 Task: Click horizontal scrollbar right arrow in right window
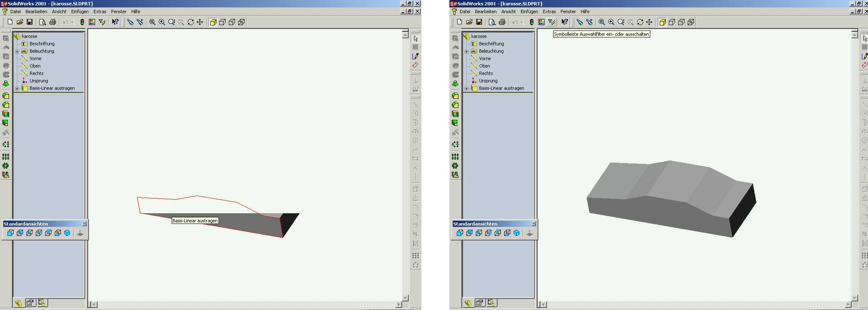click(848, 304)
